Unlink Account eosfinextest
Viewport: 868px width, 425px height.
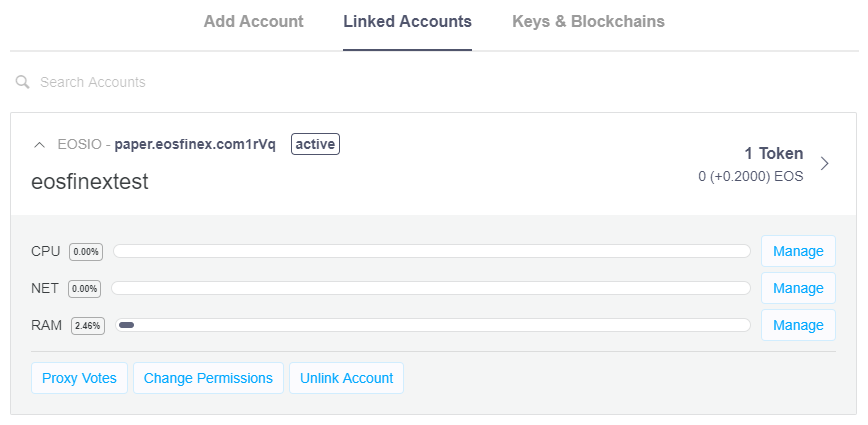click(x=347, y=379)
